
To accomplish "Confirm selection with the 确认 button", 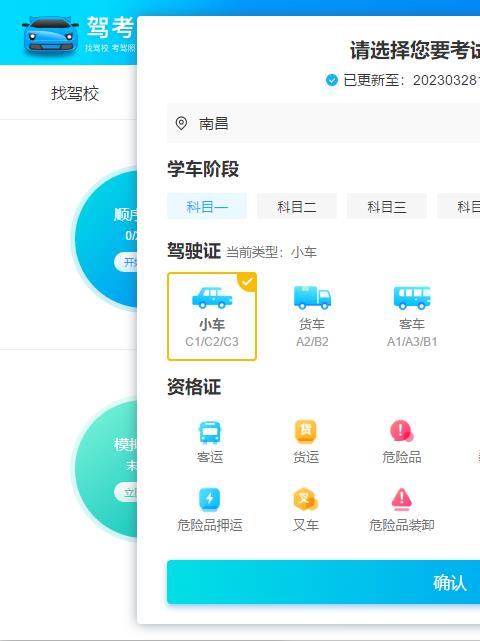I will coord(323,582).
